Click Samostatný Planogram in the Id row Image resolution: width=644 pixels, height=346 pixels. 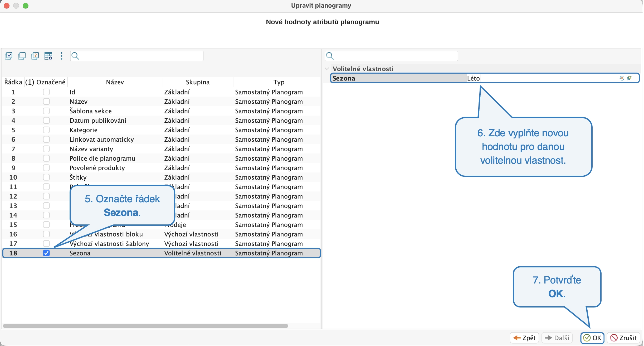click(x=269, y=92)
